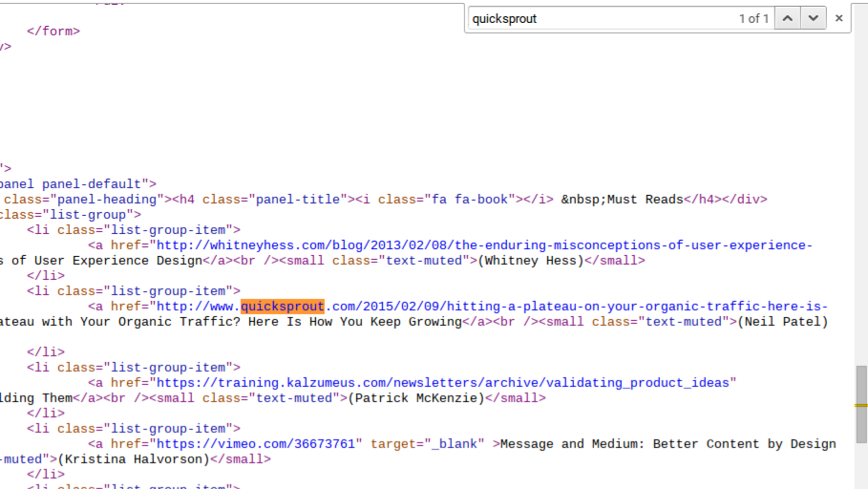The height and width of the screenshot is (489, 868).
Task: Click the 'panel panel-default' class text
Action: click(x=71, y=184)
